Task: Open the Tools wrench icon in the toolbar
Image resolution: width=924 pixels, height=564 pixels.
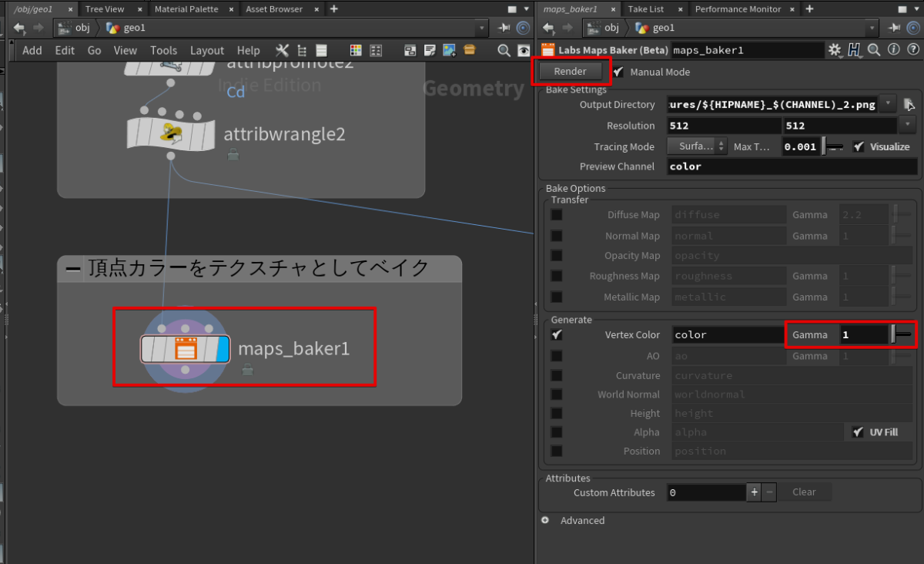Action: pyautogui.click(x=282, y=50)
